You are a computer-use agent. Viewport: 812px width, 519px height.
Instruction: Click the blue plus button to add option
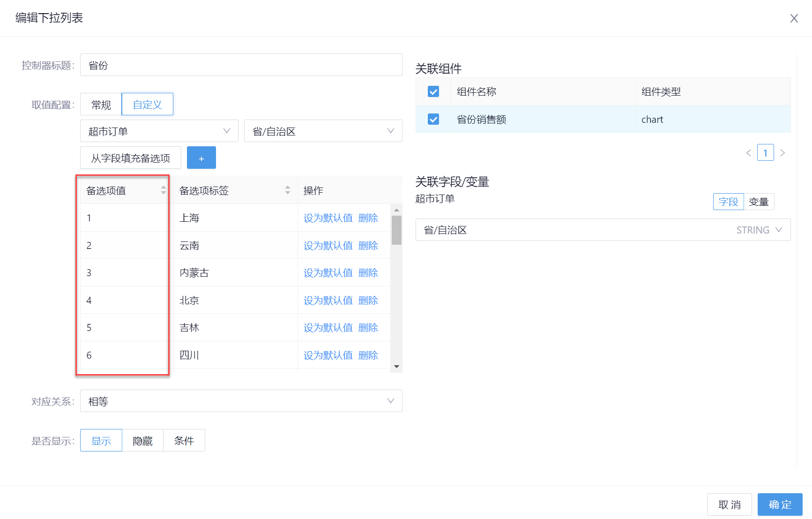201,158
